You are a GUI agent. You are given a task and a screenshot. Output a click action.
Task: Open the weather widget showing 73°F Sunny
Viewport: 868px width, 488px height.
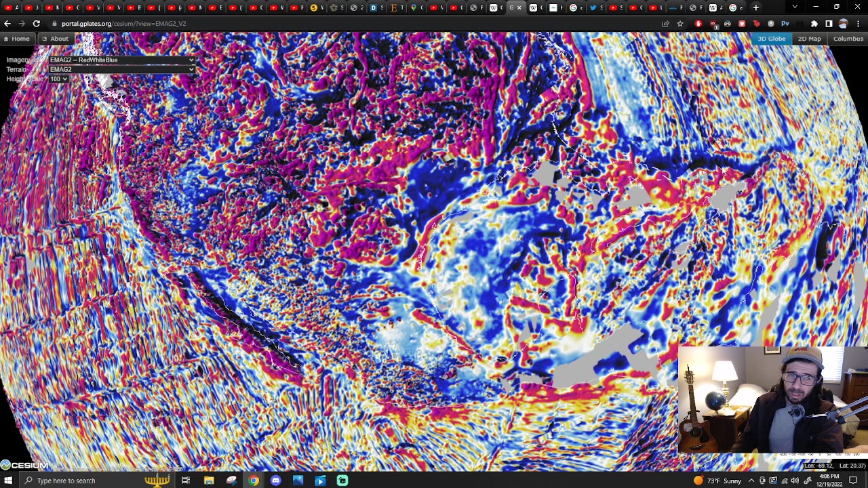point(717,481)
